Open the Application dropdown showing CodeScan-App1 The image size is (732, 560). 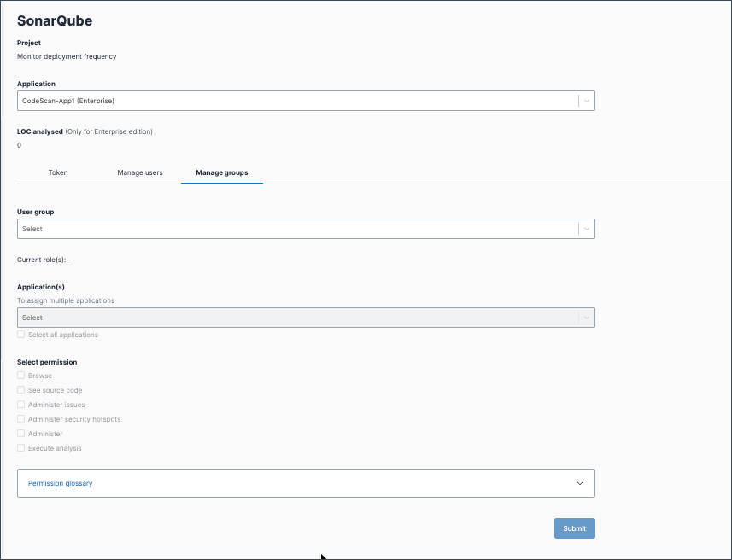(306, 101)
